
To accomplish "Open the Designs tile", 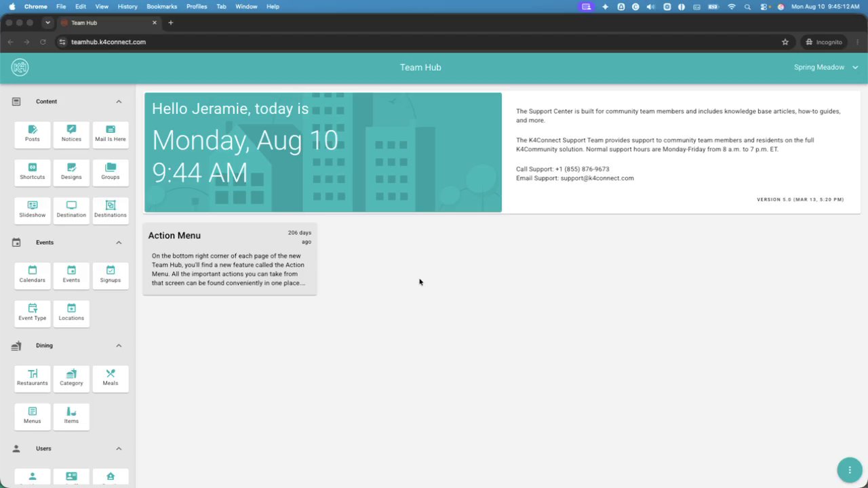I will coord(71,172).
